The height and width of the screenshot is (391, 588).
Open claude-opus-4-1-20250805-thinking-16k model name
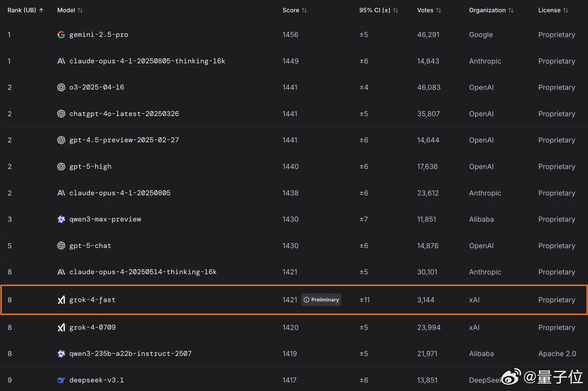[147, 61]
